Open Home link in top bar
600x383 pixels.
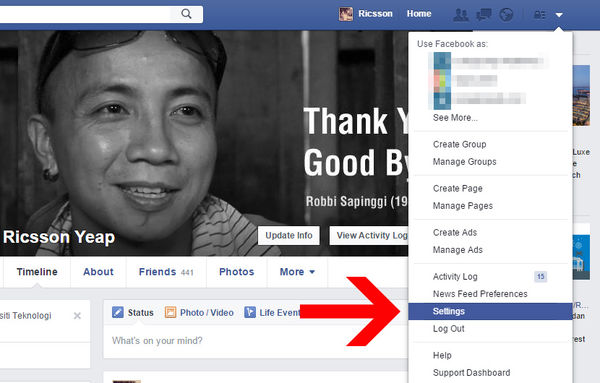[x=419, y=14]
